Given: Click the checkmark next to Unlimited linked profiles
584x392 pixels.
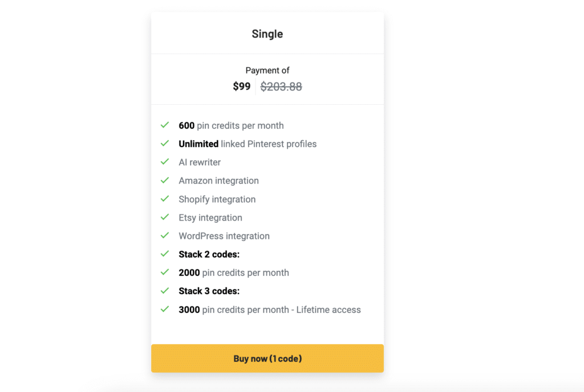Looking at the screenshot, I should [x=165, y=143].
